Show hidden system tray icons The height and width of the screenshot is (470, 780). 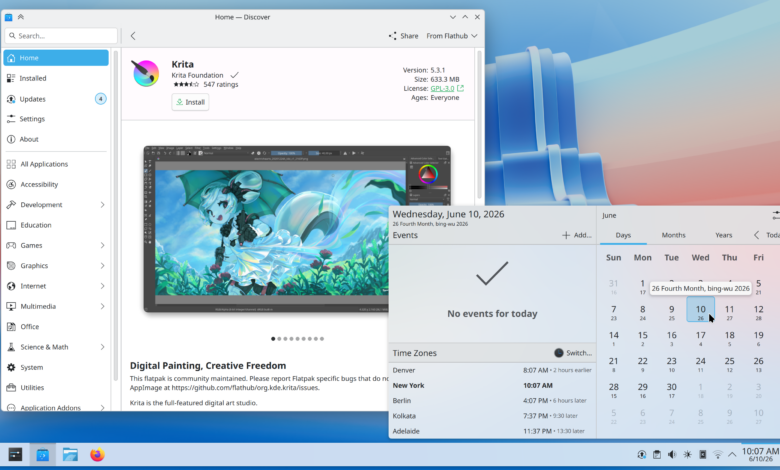tap(732, 455)
